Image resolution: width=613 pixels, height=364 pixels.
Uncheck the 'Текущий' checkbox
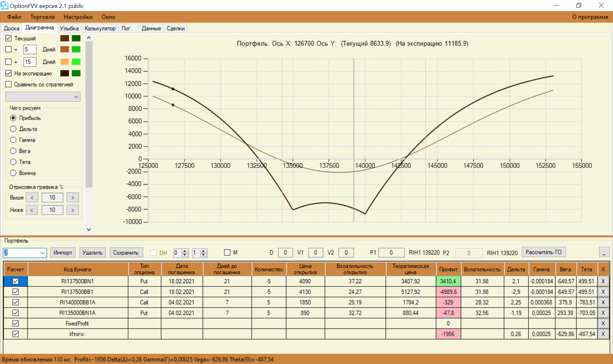click(9, 38)
